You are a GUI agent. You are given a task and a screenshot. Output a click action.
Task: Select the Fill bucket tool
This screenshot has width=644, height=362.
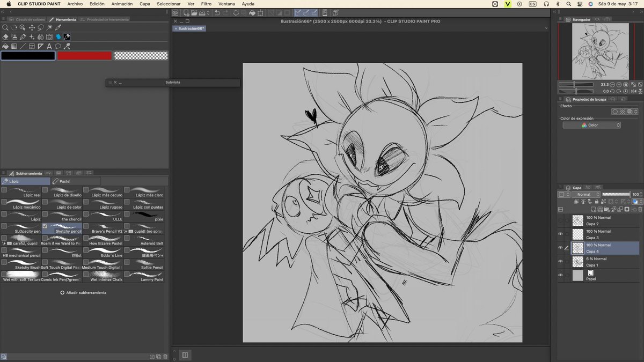click(x=5, y=46)
